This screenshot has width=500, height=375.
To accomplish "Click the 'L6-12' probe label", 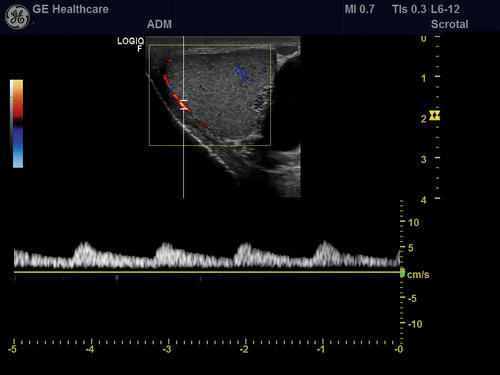I will pyautogui.click(x=445, y=9).
